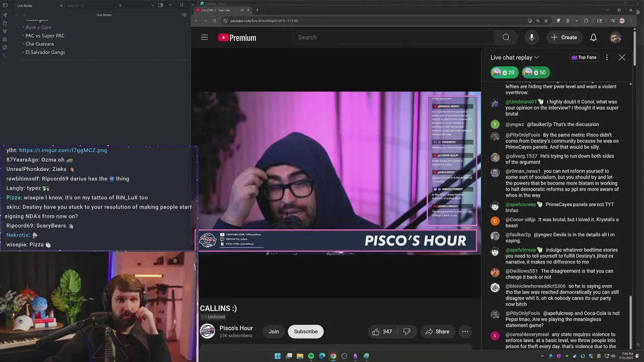Subscribe to Pisco's Hour
Viewport: 644px width, 362px height.
tap(305, 331)
